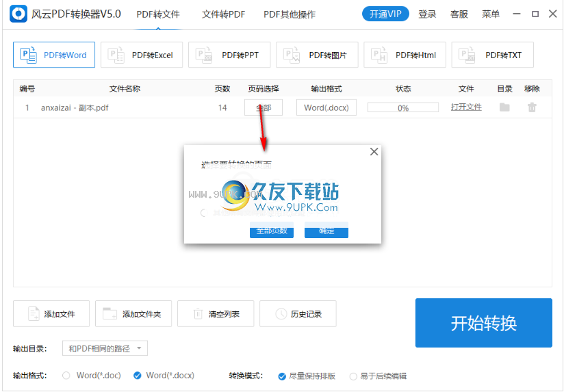Click the 编号 column header
Viewport: 564px width, 392px height.
(x=27, y=89)
